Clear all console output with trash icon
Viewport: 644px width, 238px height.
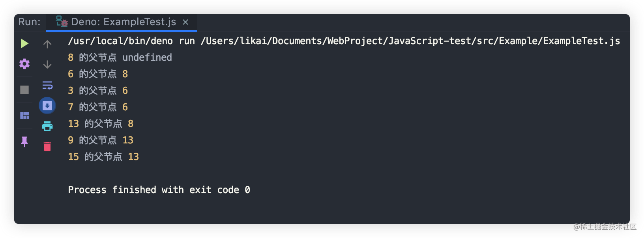pyautogui.click(x=47, y=147)
